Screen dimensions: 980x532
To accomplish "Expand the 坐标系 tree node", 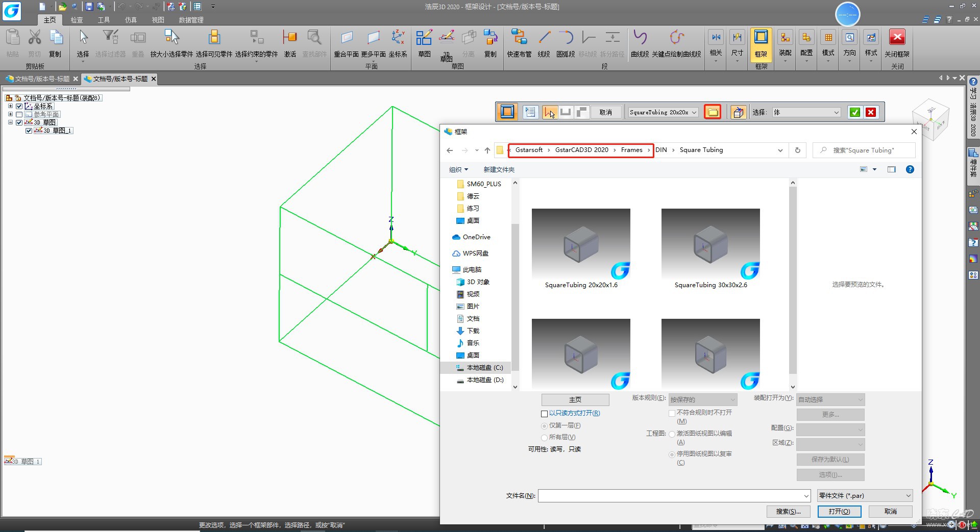I will tap(10, 106).
